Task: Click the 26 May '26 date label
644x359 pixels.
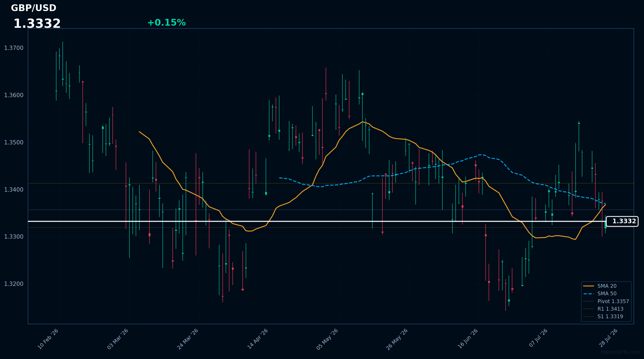Action: [x=397, y=339]
